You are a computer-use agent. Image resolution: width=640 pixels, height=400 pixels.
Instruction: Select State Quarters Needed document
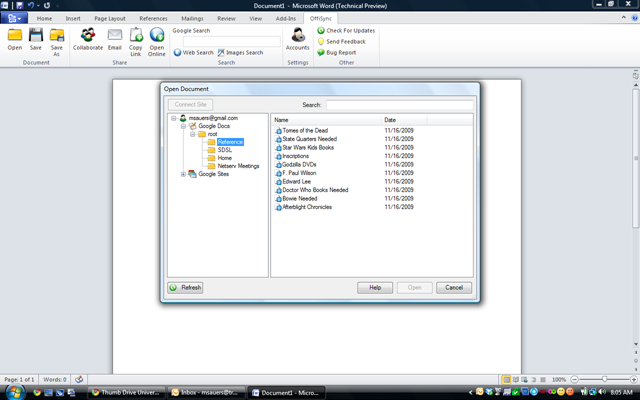(x=309, y=139)
